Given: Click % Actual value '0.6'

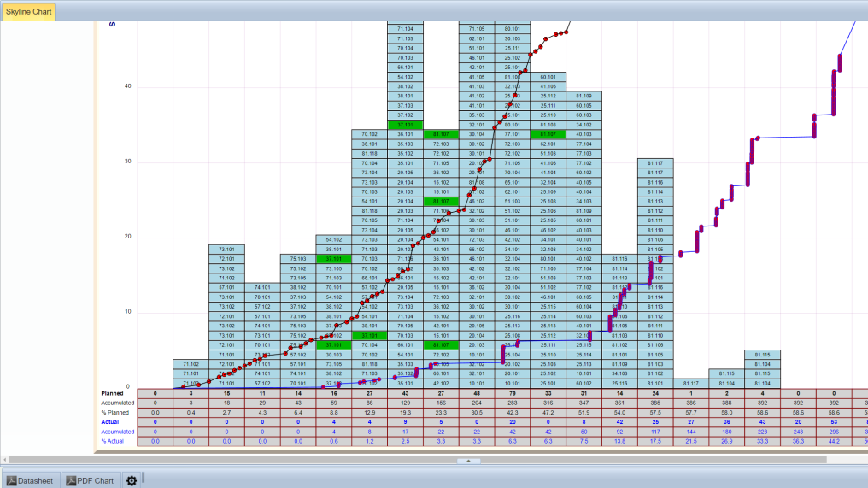Looking at the screenshot, I should tap(334, 442).
